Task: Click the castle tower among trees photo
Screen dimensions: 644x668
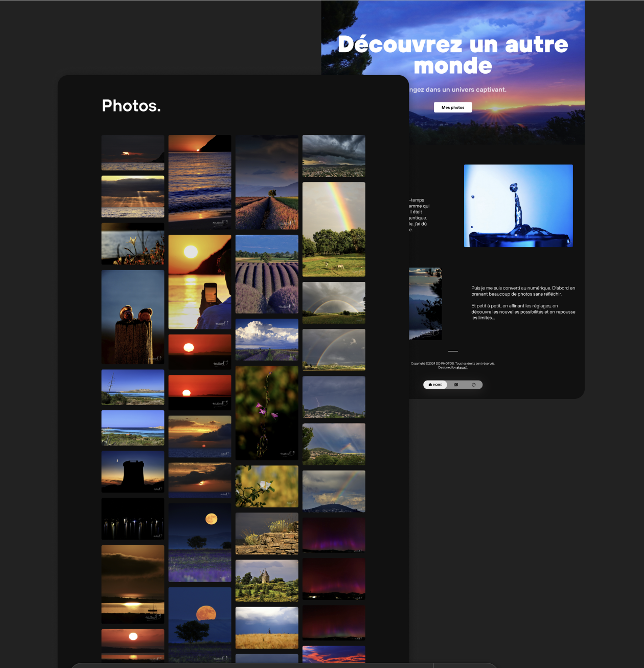Action: [267, 581]
